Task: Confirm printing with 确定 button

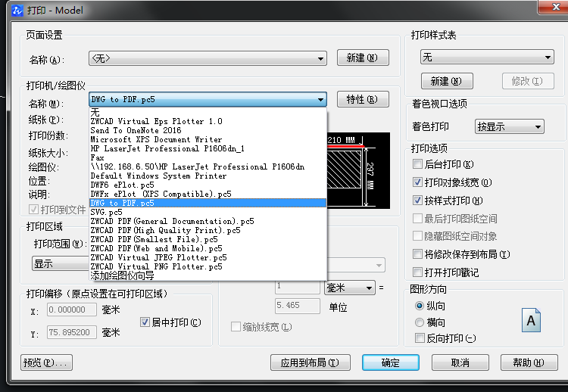Action: click(x=391, y=362)
